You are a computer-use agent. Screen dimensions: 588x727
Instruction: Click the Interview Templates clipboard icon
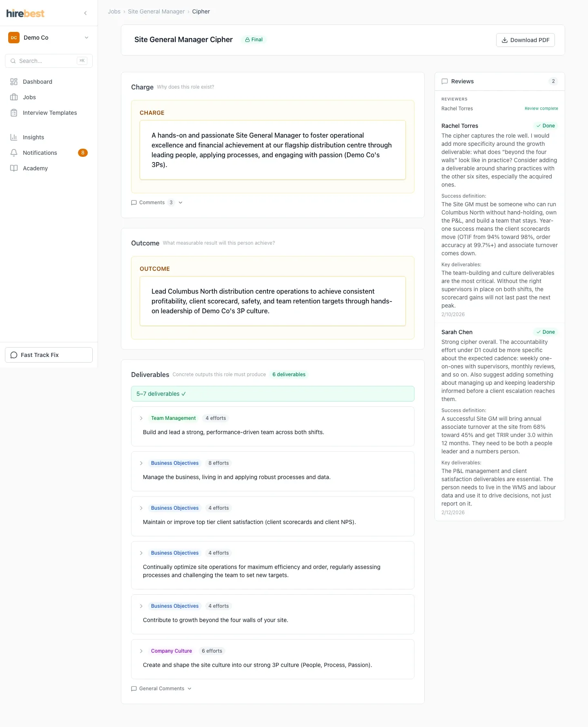point(14,113)
